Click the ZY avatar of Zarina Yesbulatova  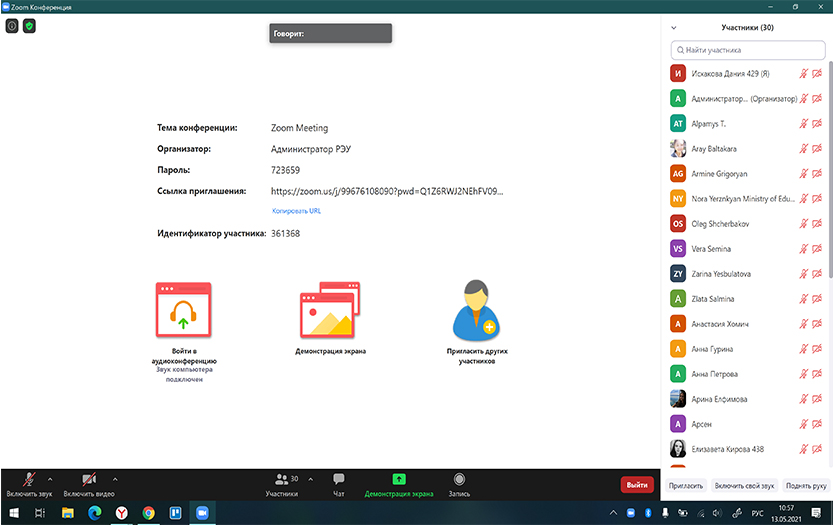[678, 273]
